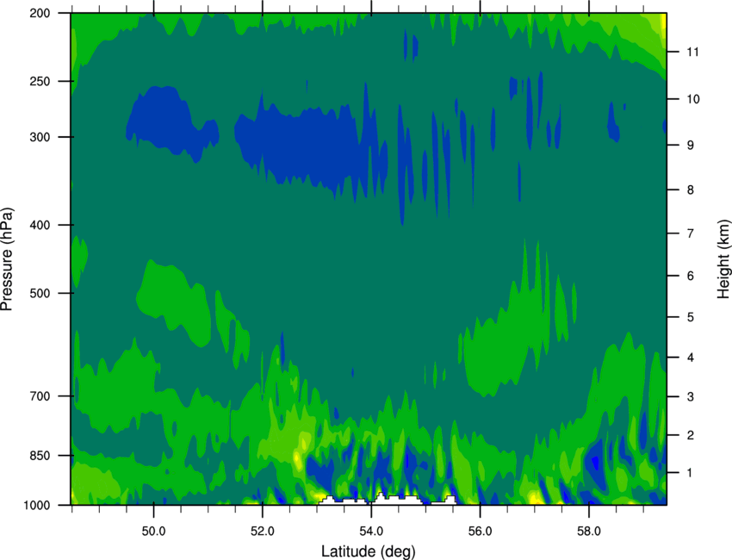Image resolution: width=732 pixels, height=560 pixels.
Task: Click height tick label 6
Action: (x=691, y=276)
